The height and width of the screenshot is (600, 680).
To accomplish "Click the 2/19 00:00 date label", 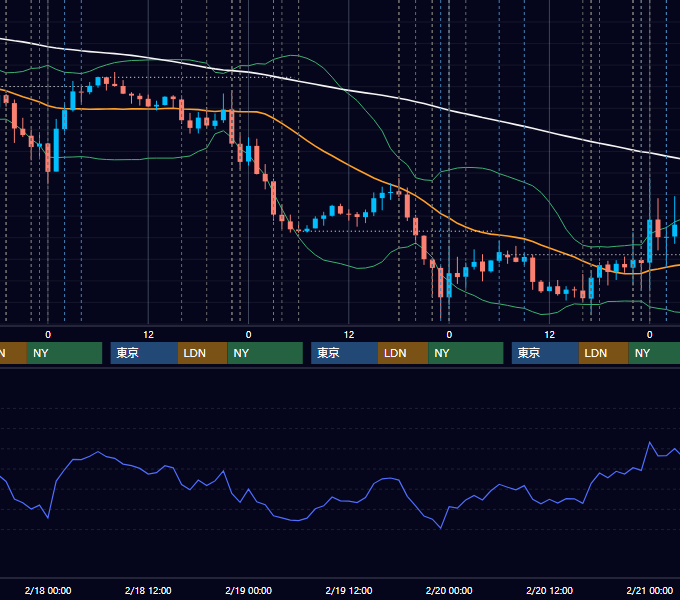I will (248, 590).
